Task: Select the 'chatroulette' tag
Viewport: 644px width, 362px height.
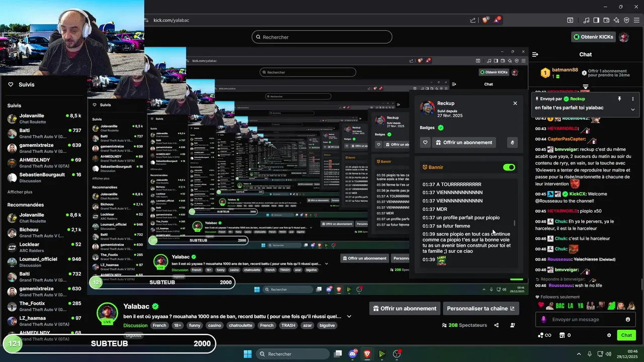Action: (x=240, y=325)
